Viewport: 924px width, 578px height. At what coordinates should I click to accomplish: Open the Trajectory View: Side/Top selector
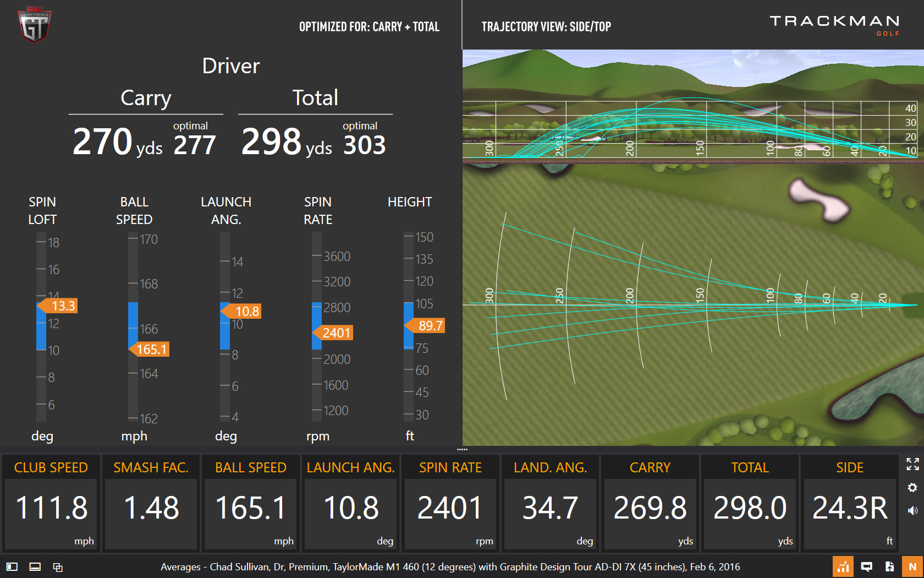tap(546, 26)
